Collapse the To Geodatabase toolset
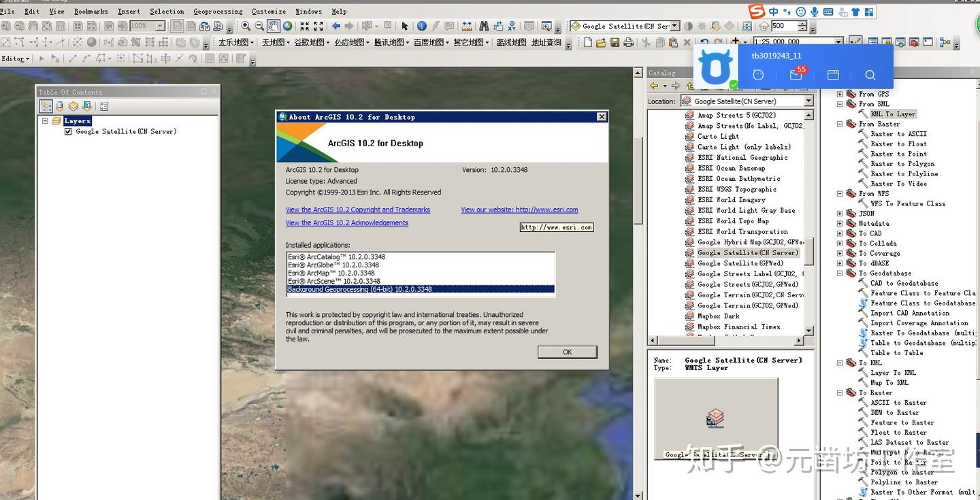 [840, 273]
